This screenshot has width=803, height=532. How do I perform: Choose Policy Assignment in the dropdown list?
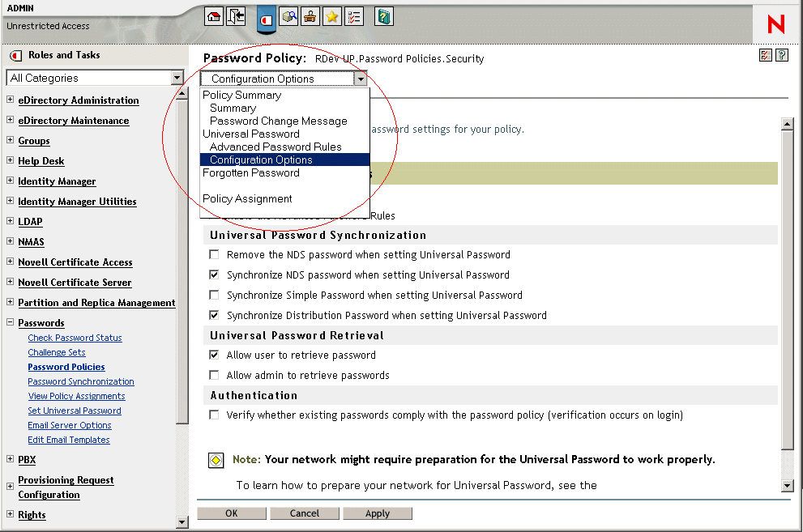click(247, 198)
